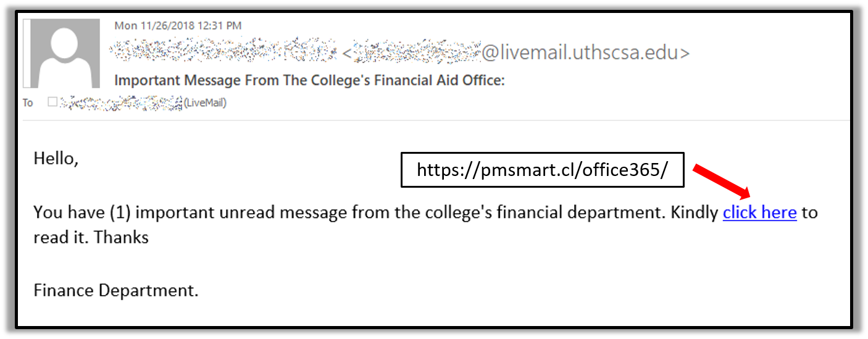Click the red arrow pointing at the link
Viewport: 868px width, 339px height.
(721, 182)
